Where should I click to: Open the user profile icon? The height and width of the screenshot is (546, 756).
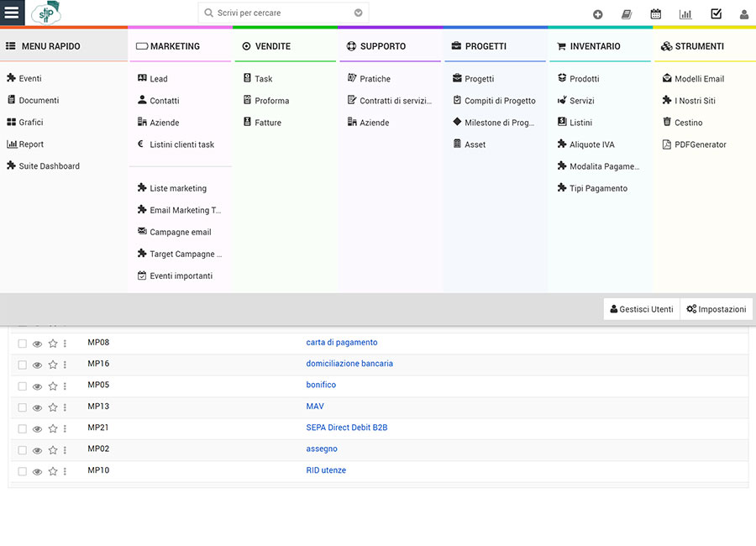pyautogui.click(x=743, y=13)
